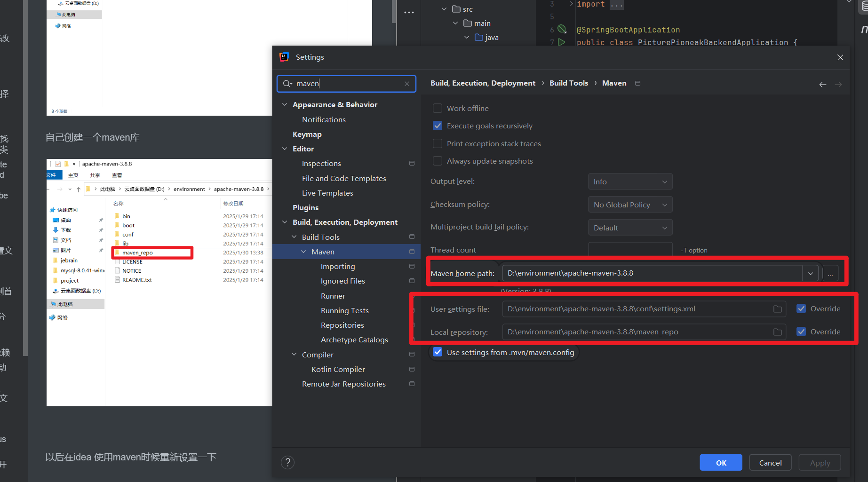The height and width of the screenshot is (482, 868).
Task: Click project-level icon next to Ignored Files
Action: [412, 281]
